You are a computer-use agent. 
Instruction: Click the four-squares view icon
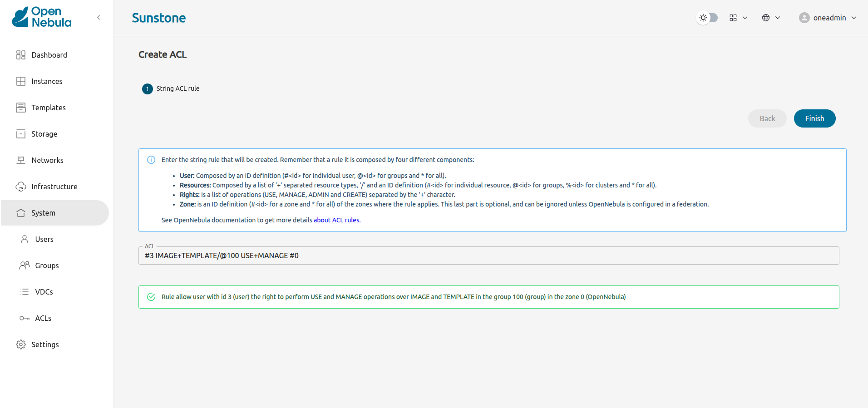(733, 18)
